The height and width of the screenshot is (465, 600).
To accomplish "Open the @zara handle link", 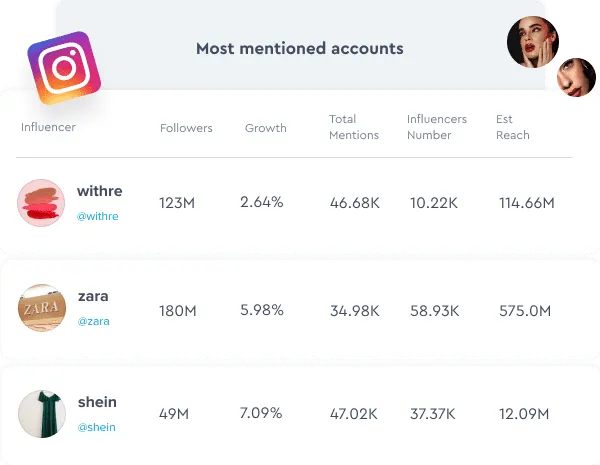I will coord(94,321).
